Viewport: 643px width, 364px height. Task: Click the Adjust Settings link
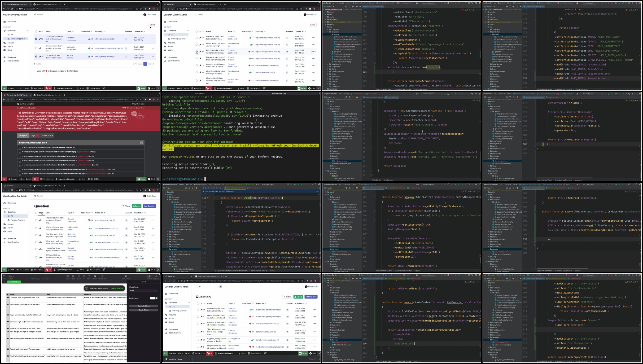point(117,288)
